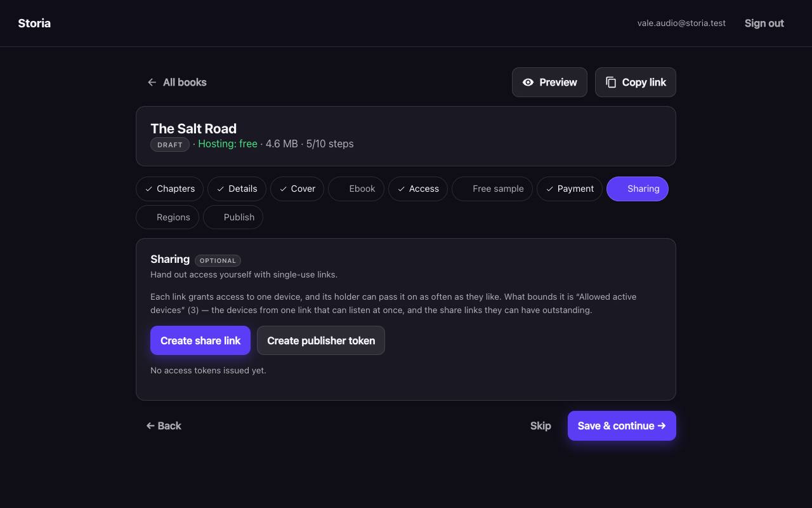The width and height of the screenshot is (812, 508).
Task: Click the copy icon beside Copy link
Action: pyautogui.click(x=611, y=83)
